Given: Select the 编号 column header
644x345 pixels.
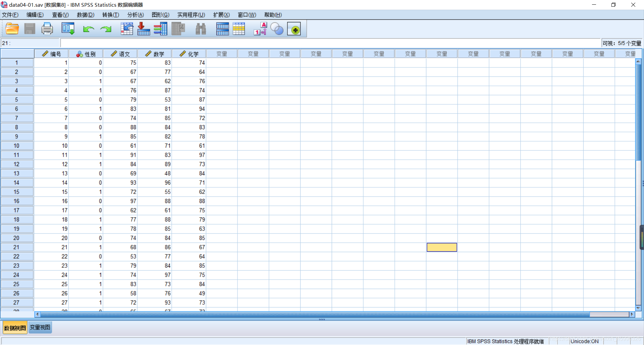Looking at the screenshot, I should pyautogui.click(x=51, y=54).
